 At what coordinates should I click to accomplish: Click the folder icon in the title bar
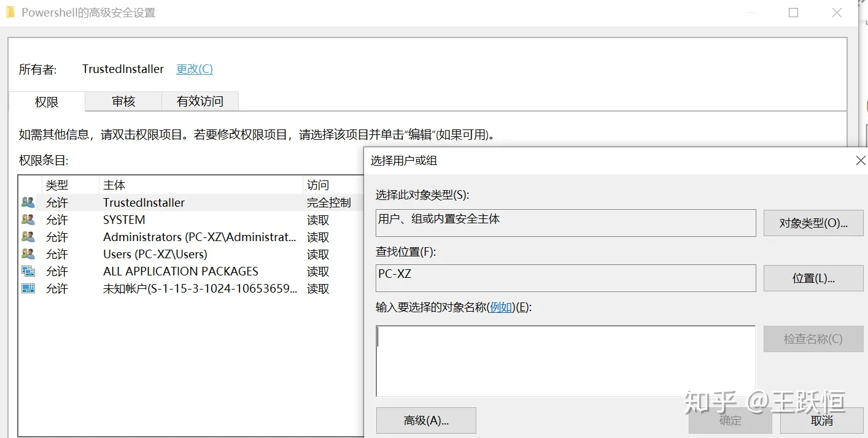pyautogui.click(x=10, y=12)
